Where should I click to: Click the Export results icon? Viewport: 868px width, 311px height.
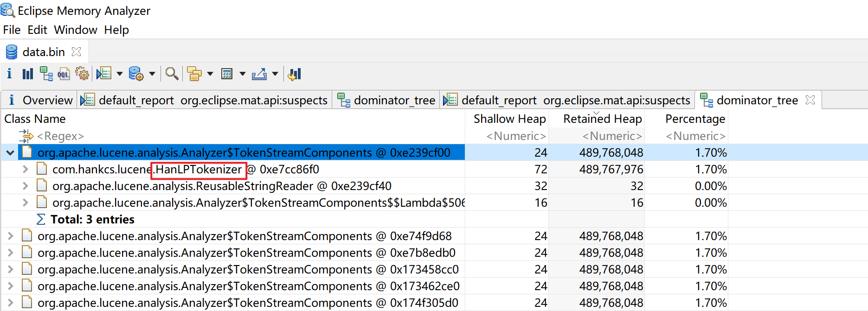(x=259, y=74)
